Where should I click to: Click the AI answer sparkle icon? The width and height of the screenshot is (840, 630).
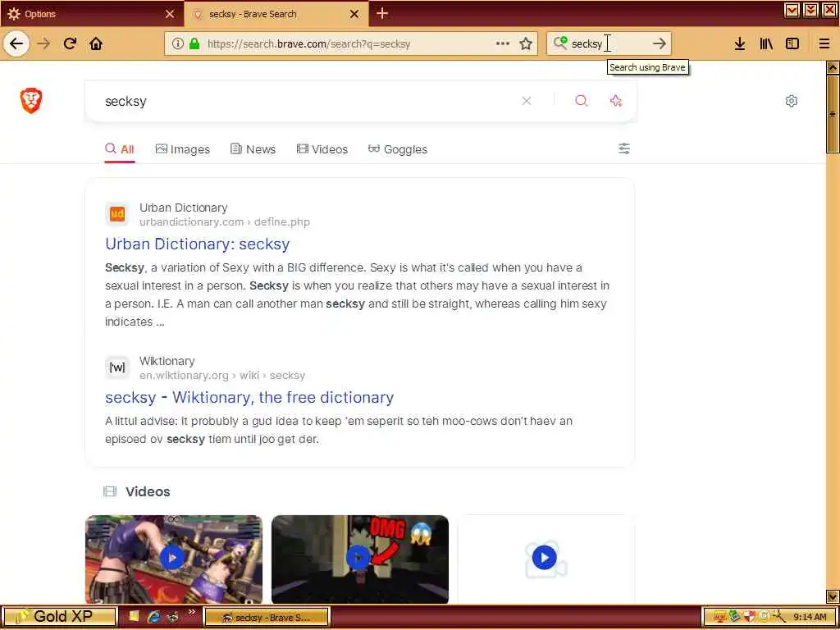(x=616, y=101)
